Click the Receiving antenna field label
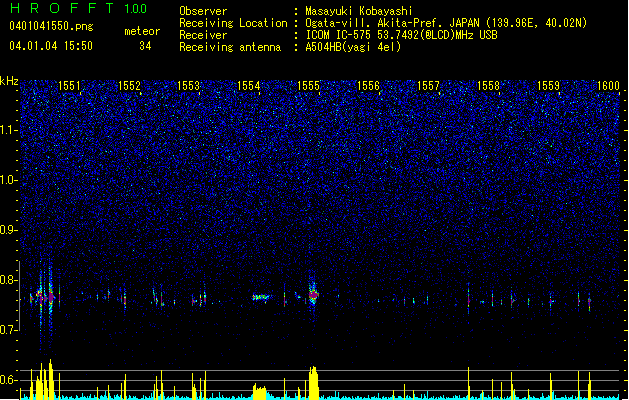The height and width of the screenshot is (400, 629). [x=230, y=47]
